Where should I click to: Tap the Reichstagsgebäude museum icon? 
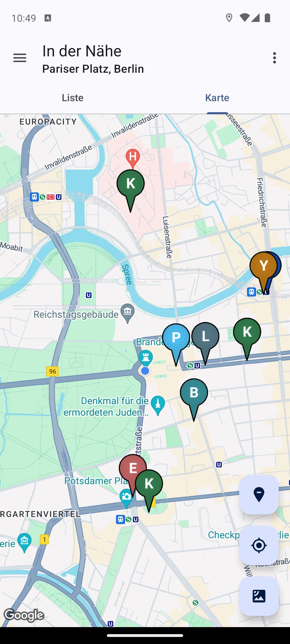(128, 313)
